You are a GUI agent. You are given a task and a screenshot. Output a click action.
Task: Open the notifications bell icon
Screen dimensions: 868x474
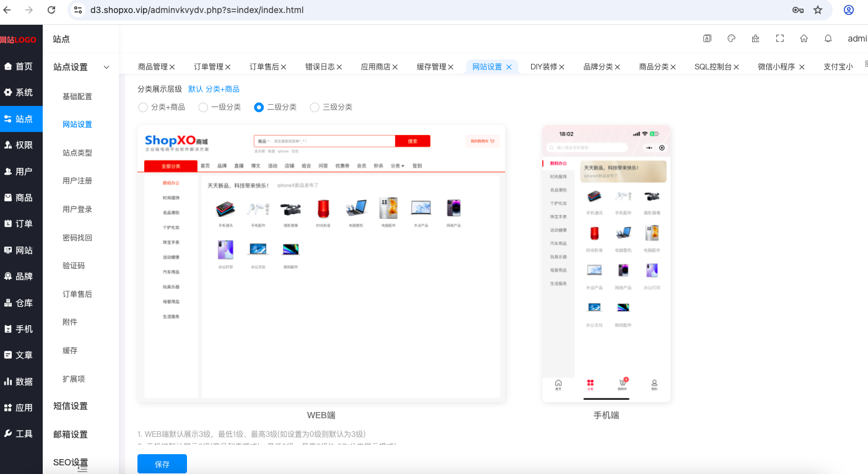(x=828, y=38)
